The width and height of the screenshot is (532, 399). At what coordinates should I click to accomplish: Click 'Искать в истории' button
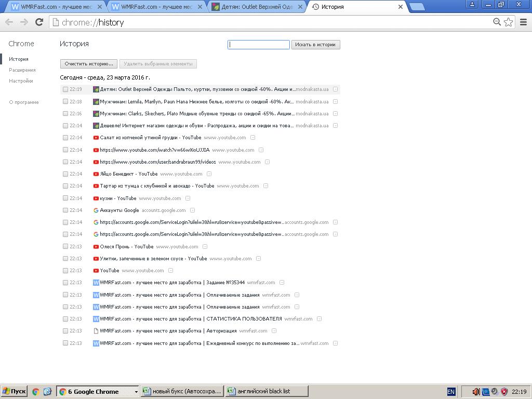click(315, 45)
